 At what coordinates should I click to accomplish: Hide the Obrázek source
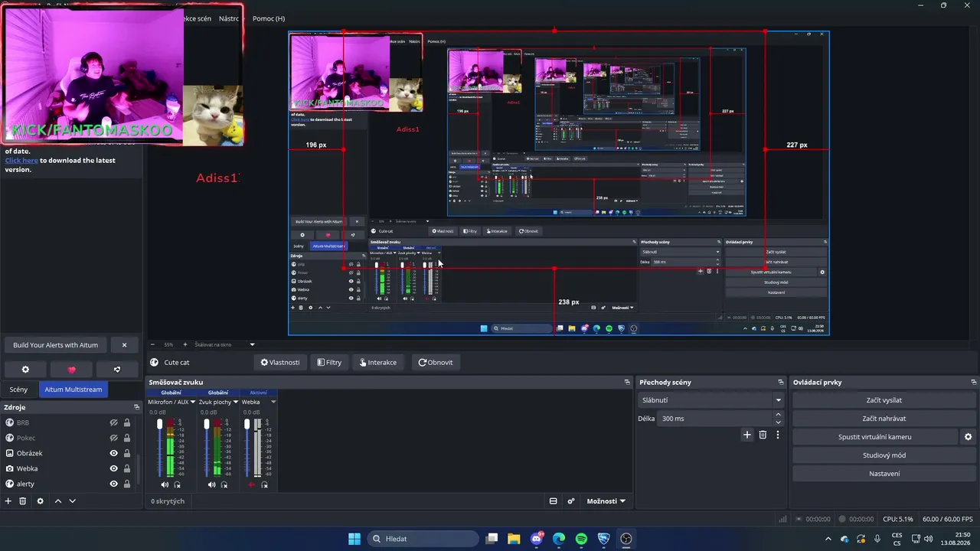(113, 453)
